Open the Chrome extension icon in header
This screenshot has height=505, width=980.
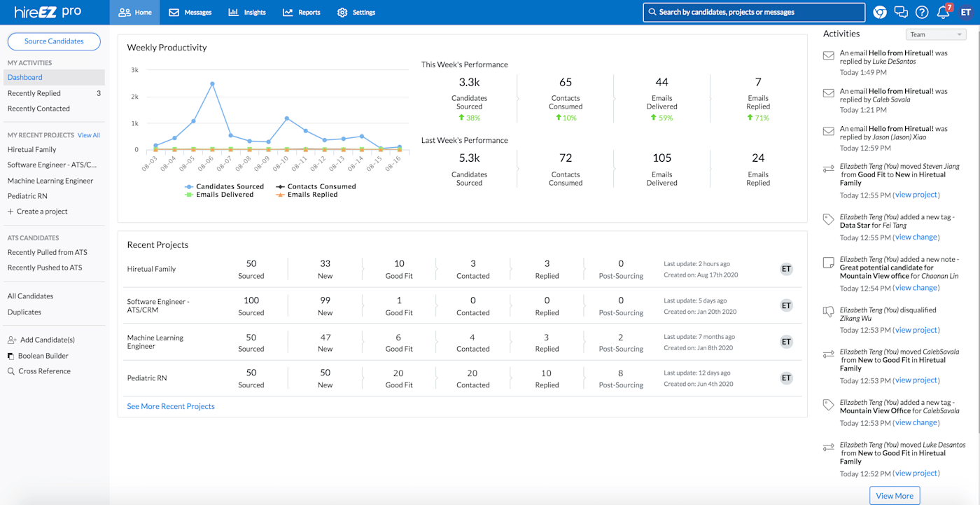pyautogui.click(x=880, y=12)
